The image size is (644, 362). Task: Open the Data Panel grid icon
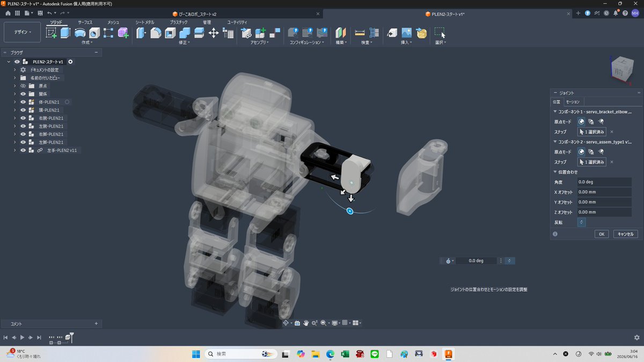[x=17, y=13]
